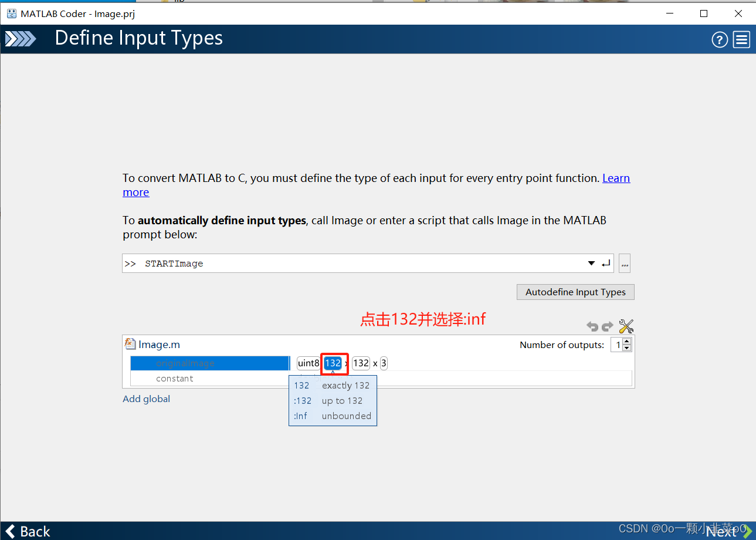The width and height of the screenshot is (756, 540).
Task: Click the Autodefine Input Types button
Action: click(x=575, y=292)
